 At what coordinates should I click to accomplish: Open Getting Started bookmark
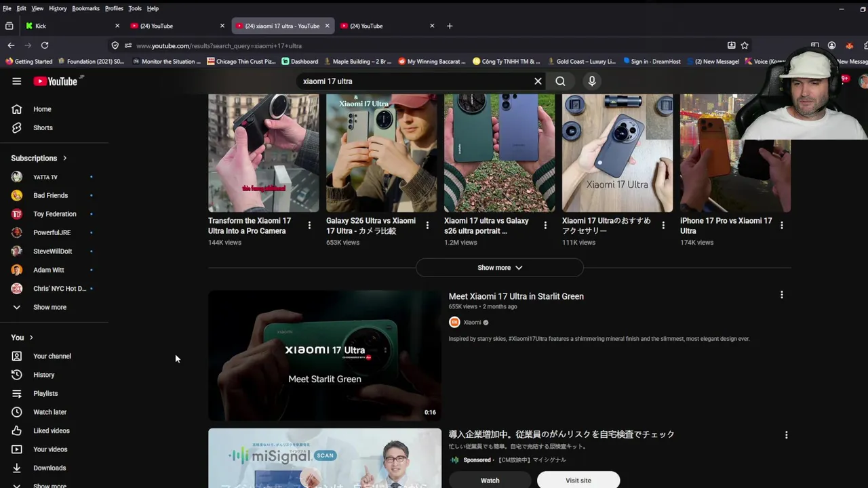29,62
